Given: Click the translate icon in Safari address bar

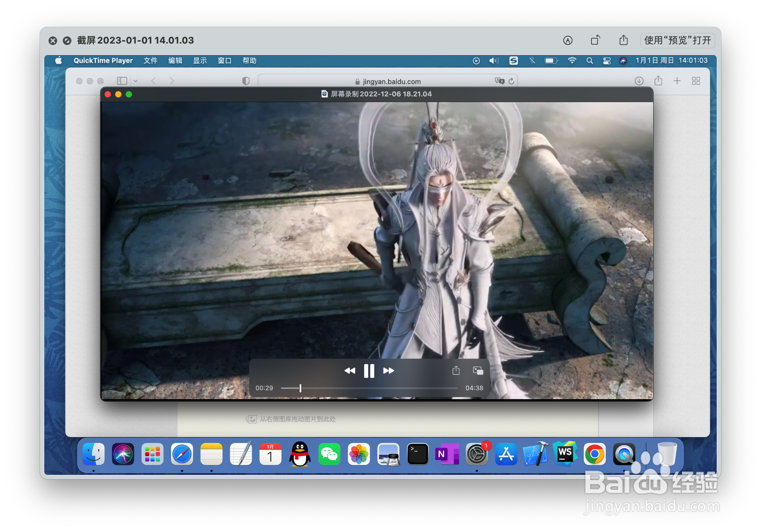Looking at the screenshot, I should (499, 81).
